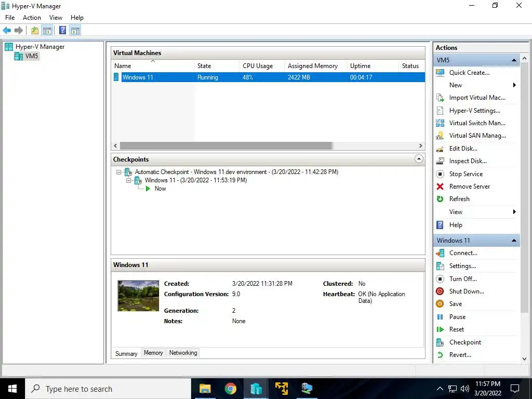Click Turn Off action icon
Screen dimensions: 532x399
pos(440,279)
